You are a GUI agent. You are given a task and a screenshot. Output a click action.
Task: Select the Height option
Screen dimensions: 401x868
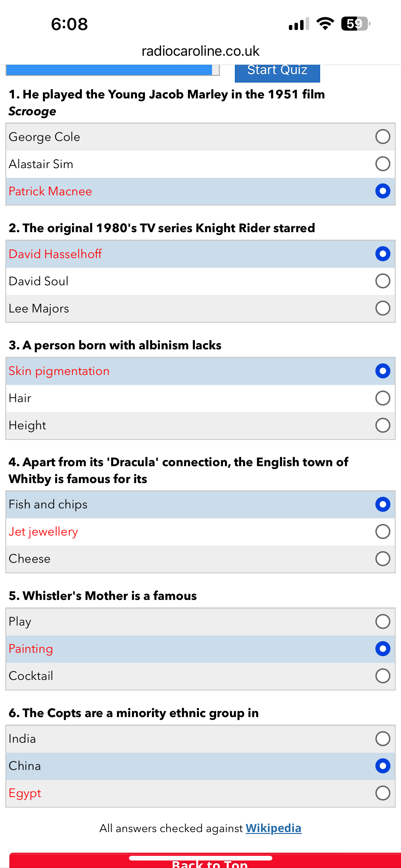click(383, 425)
